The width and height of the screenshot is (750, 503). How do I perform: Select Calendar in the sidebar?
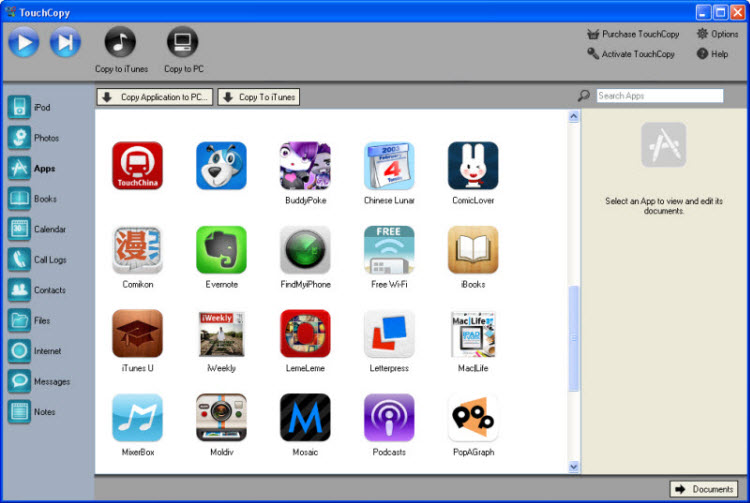point(37,229)
